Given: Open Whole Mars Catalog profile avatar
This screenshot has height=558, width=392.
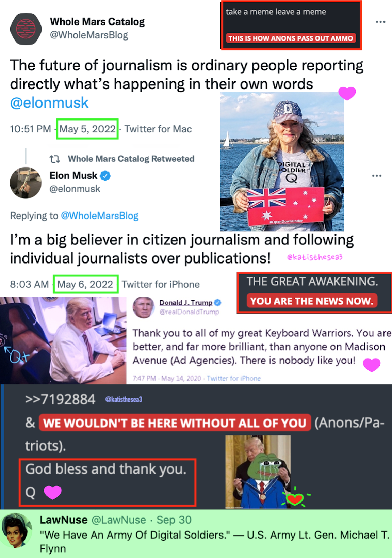Looking at the screenshot, I should (26, 29).
